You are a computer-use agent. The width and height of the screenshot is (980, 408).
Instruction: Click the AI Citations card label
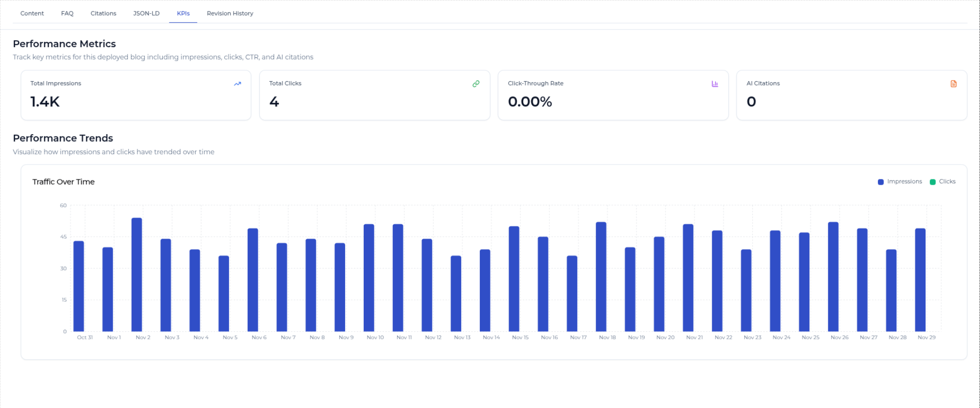[763, 84]
